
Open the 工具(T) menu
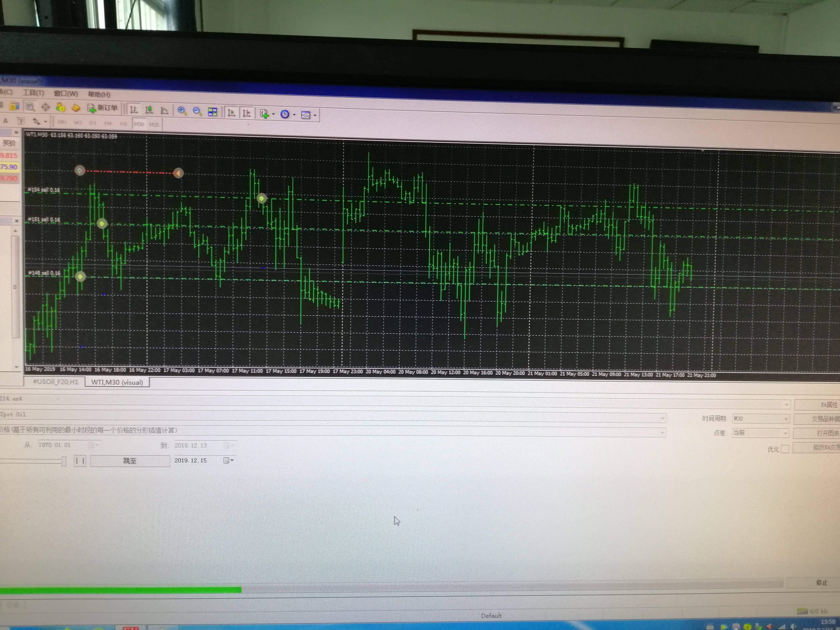click(33, 93)
